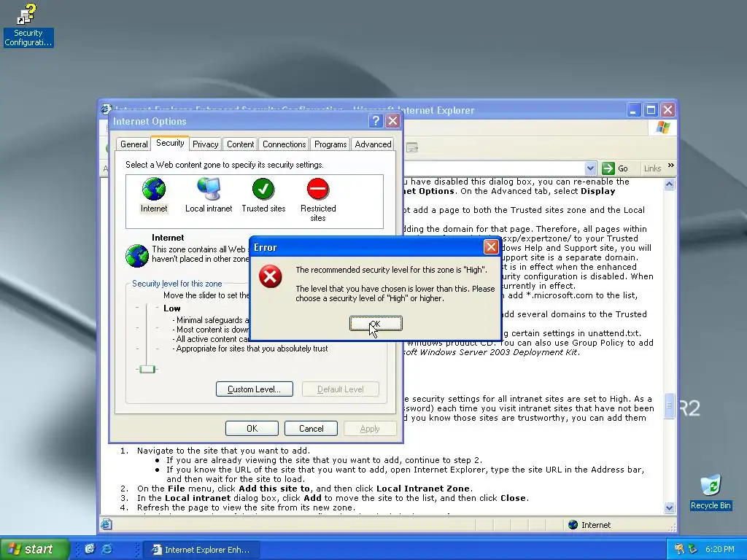Viewport: 747px width, 560px height.
Task: Maximize the Internet Explorer window
Action: coord(651,110)
